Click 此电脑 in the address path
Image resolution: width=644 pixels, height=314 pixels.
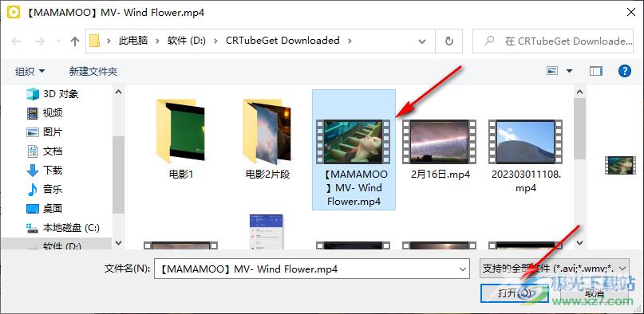tap(133, 41)
